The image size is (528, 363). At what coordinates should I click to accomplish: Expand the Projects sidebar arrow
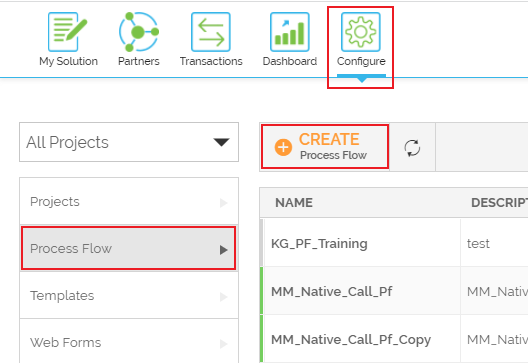(x=224, y=203)
